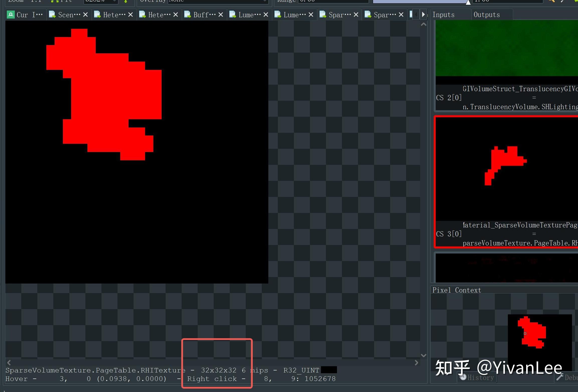Close the Scene texture tab
This screenshot has width=578, height=392.
tap(86, 15)
